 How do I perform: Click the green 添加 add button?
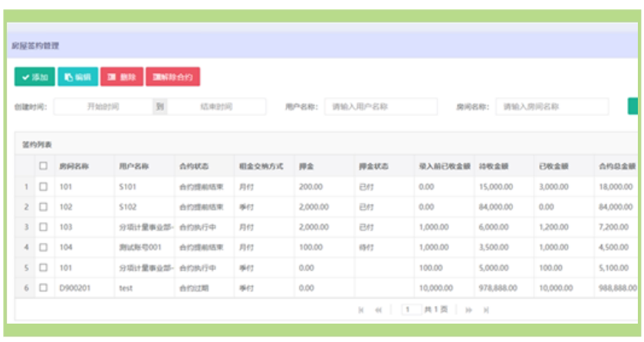tap(34, 77)
